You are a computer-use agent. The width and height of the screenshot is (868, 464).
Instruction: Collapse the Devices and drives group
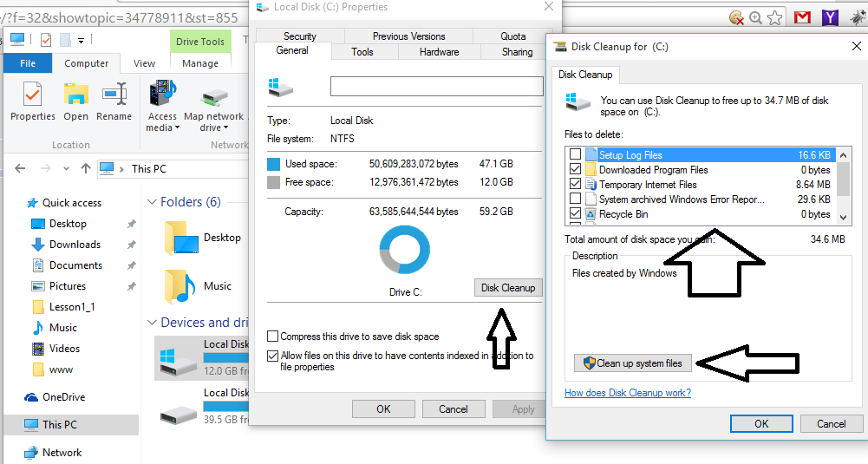click(152, 323)
